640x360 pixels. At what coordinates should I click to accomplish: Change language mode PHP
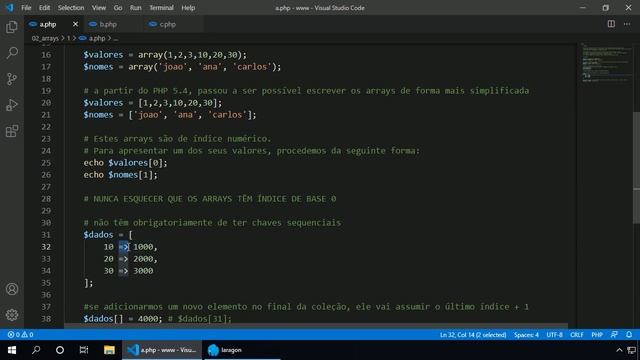pyautogui.click(x=597, y=335)
